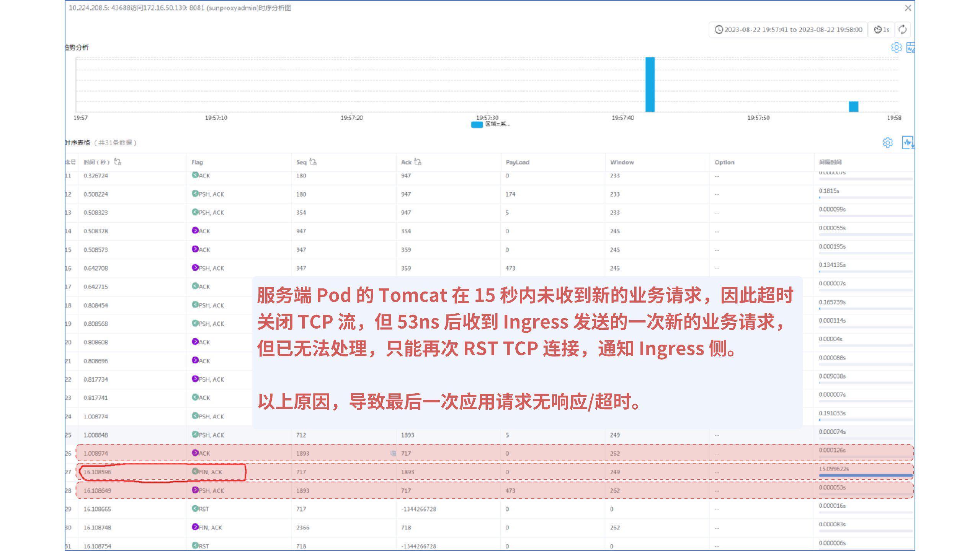This screenshot has width=980, height=560.
Task: Click the timer icon next to 1s
Action: [x=877, y=29]
